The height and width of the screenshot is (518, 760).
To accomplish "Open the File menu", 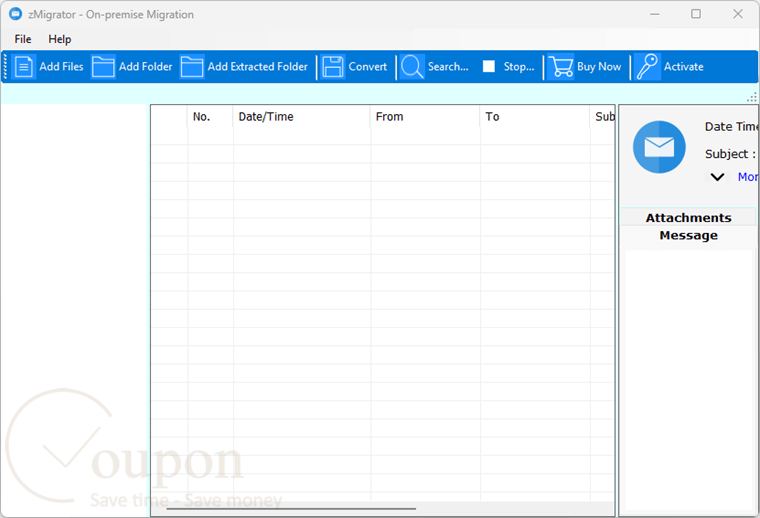I will point(23,39).
